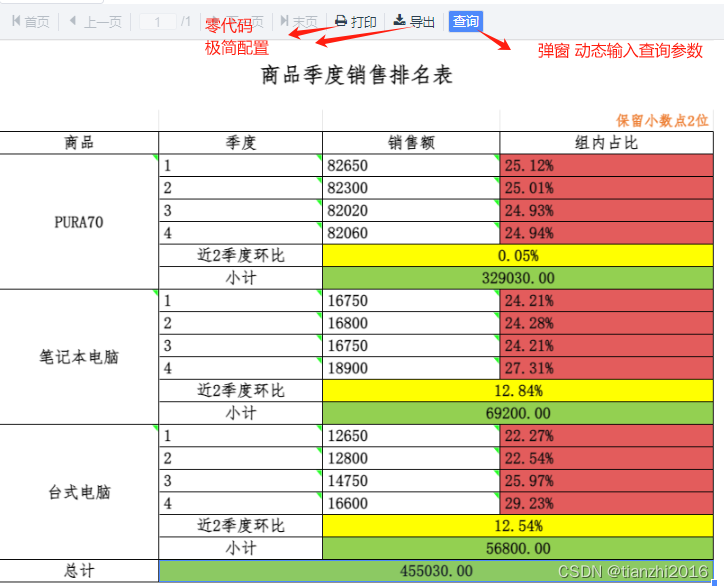The width and height of the screenshot is (724, 588).
Task: Click sales value 12800
Action: coord(411,458)
